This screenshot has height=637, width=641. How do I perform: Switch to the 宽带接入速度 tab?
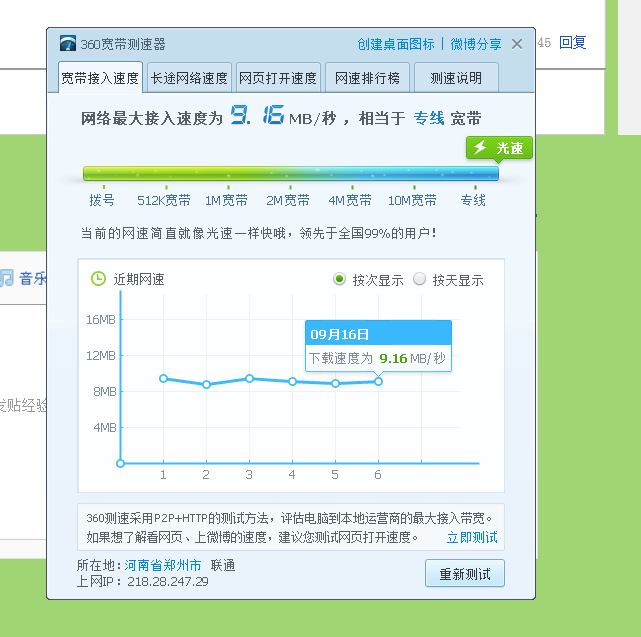[100, 78]
